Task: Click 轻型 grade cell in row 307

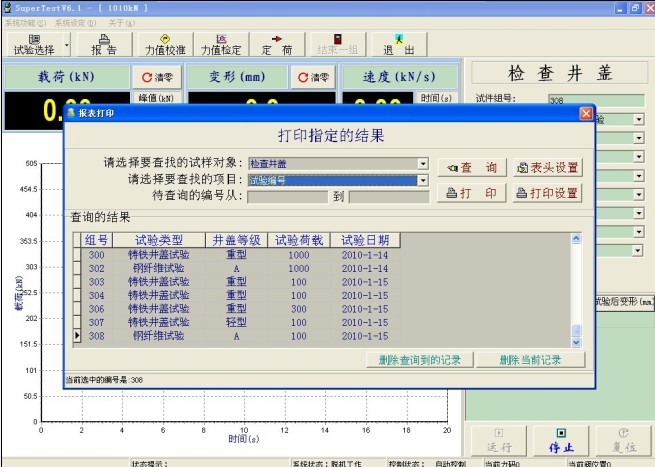Action: pos(236,322)
